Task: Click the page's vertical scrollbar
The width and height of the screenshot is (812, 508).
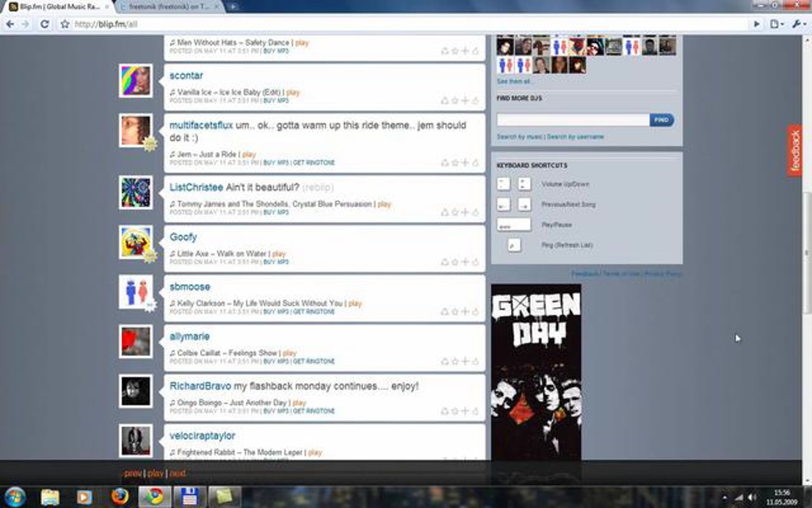Action: coord(807,252)
